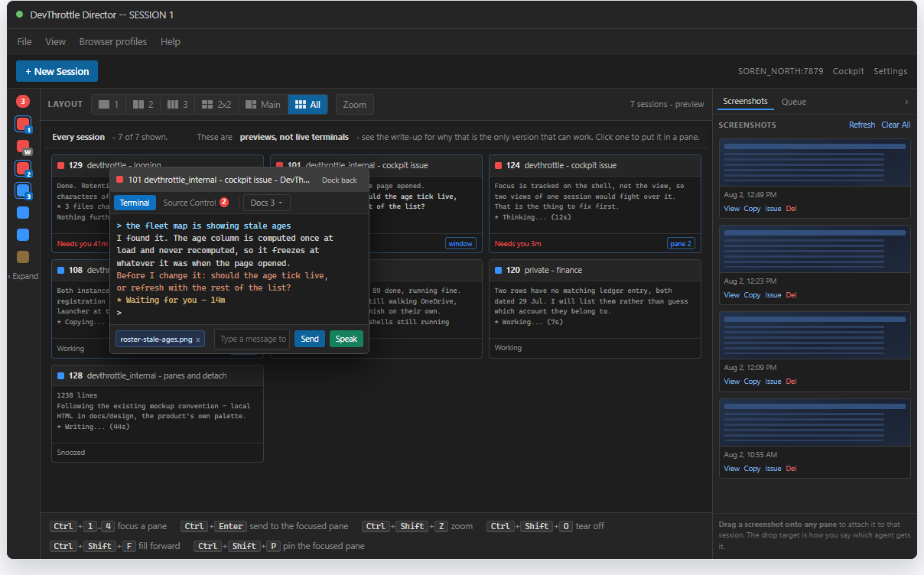Open the 12:23 PM screenshot thumbnail
This screenshot has height=575, width=924.
pos(815,249)
